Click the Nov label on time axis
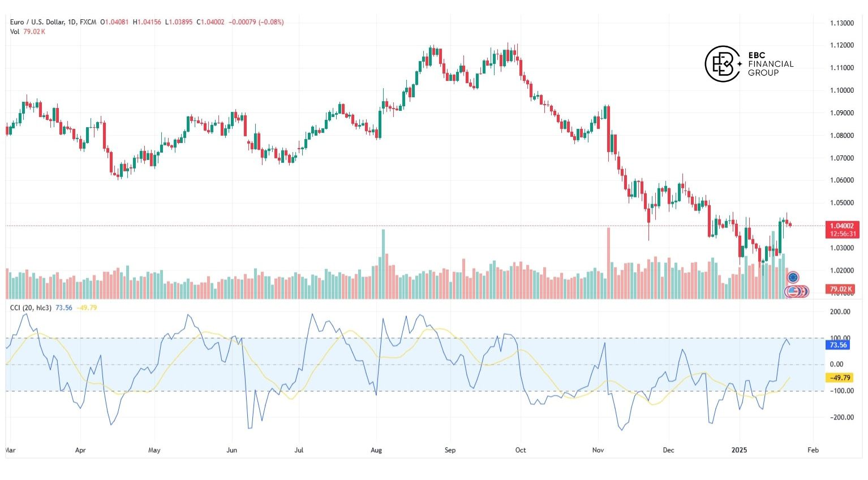 (598, 450)
